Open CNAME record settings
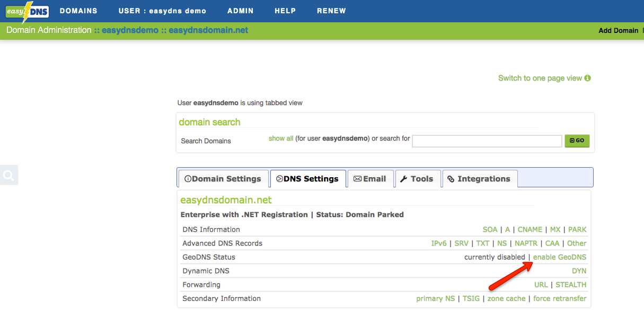This screenshot has width=644, height=320. click(530, 229)
